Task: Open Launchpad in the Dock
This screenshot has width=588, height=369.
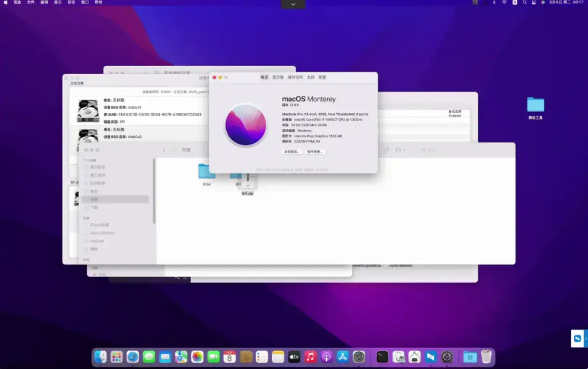Action: [x=117, y=356]
